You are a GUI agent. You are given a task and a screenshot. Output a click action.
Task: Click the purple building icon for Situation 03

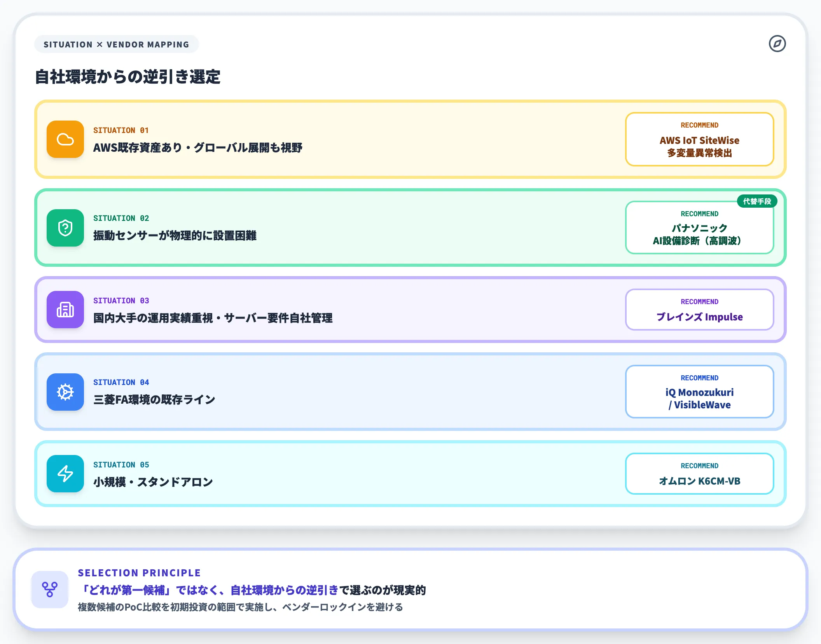click(65, 310)
